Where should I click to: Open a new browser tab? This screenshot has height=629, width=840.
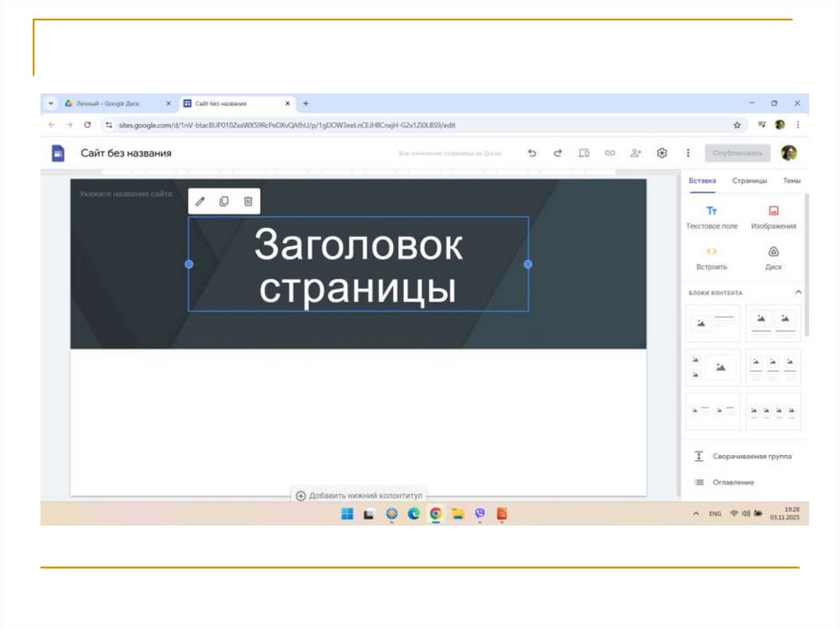(306, 103)
